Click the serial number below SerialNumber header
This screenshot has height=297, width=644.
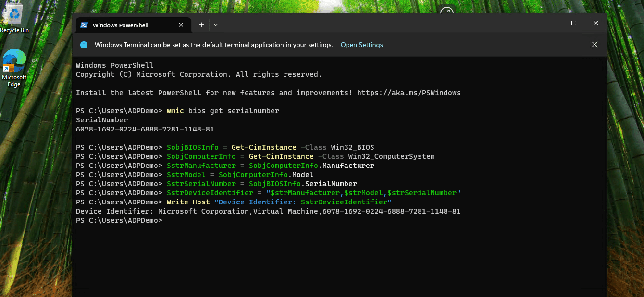click(x=145, y=129)
